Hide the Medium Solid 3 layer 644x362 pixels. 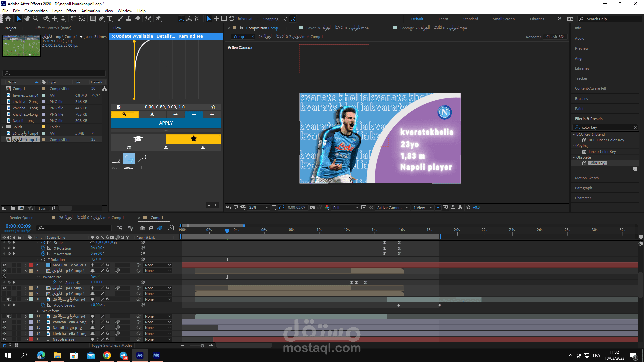point(4,265)
